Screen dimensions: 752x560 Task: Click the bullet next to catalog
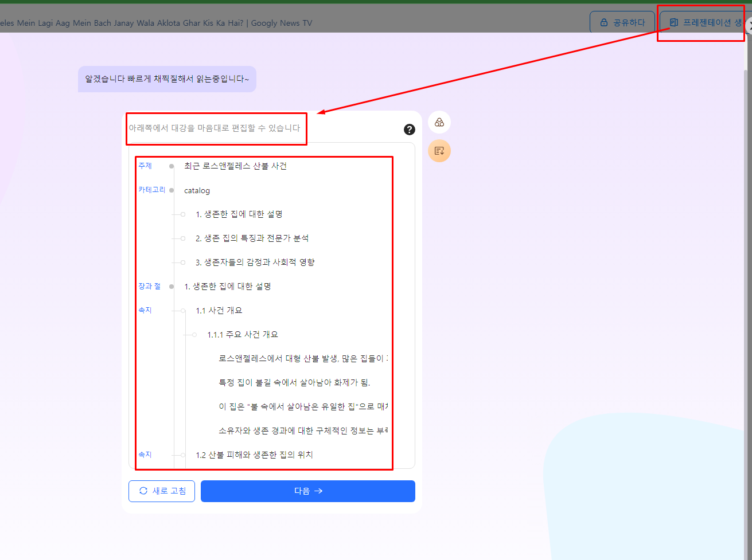click(x=172, y=190)
